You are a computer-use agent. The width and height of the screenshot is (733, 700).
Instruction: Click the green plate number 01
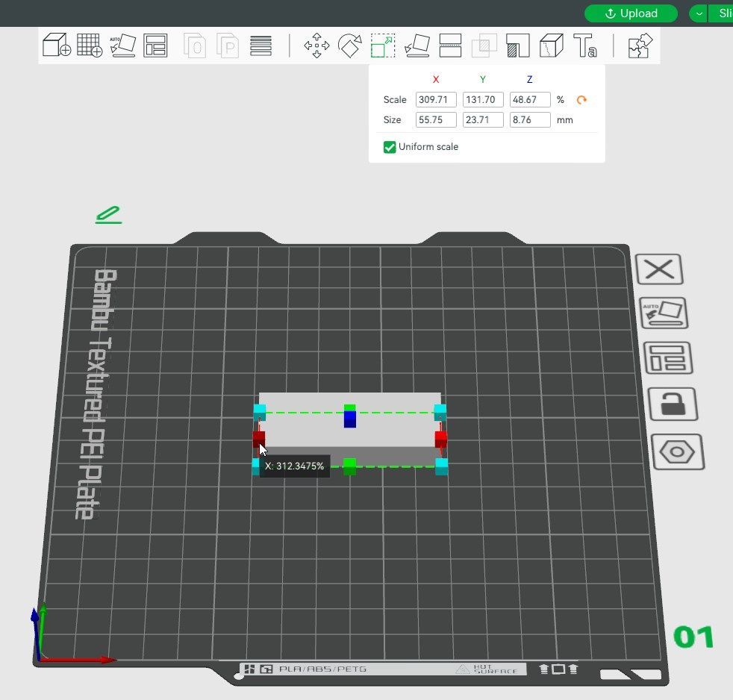pyautogui.click(x=693, y=637)
